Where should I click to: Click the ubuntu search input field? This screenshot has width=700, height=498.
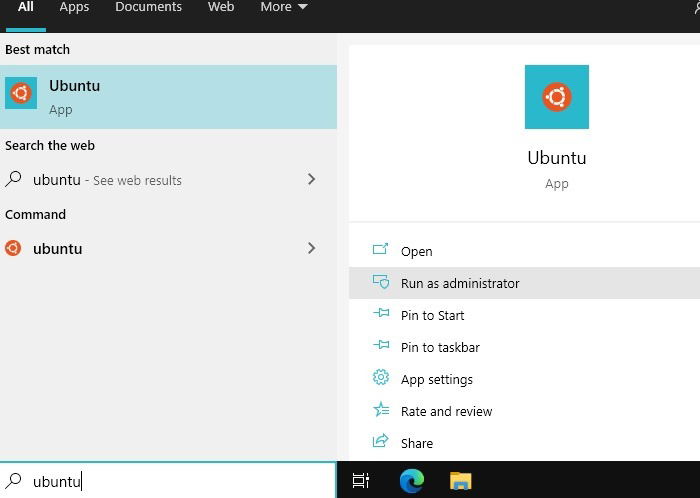tap(168, 481)
